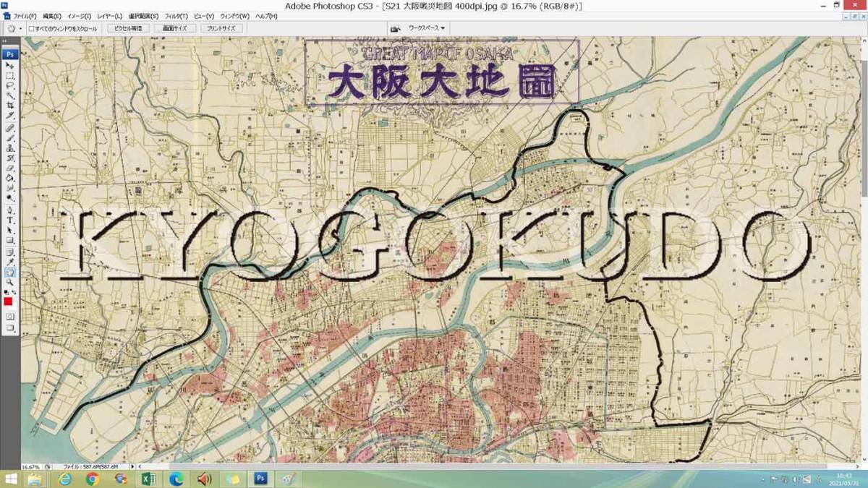
Task: Select the Move tool
Action: (10, 66)
